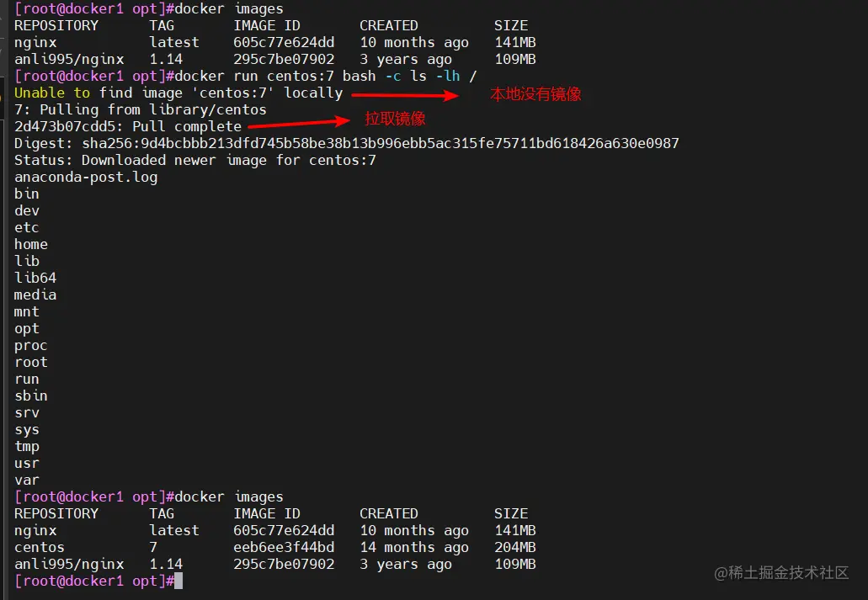Click 'docker images' command issued after the ls output
868x600 pixels.
229,497
